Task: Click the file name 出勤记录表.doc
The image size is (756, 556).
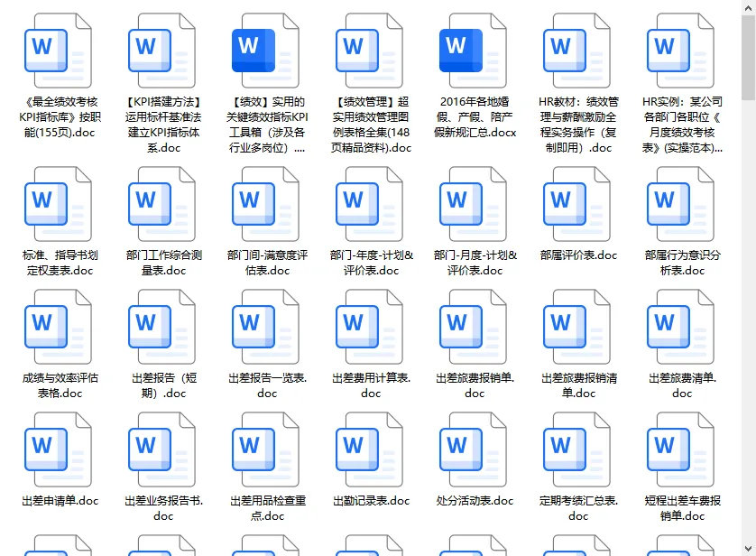Action: tap(372, 501)
